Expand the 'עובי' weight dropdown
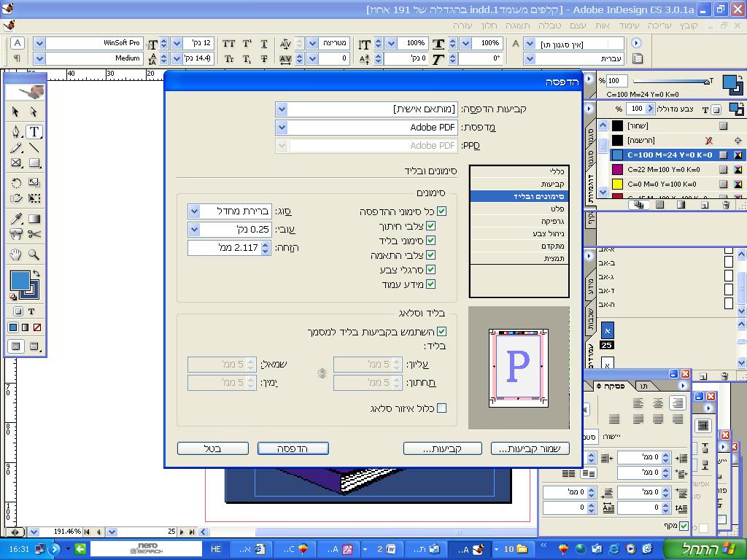 (194, 230)
